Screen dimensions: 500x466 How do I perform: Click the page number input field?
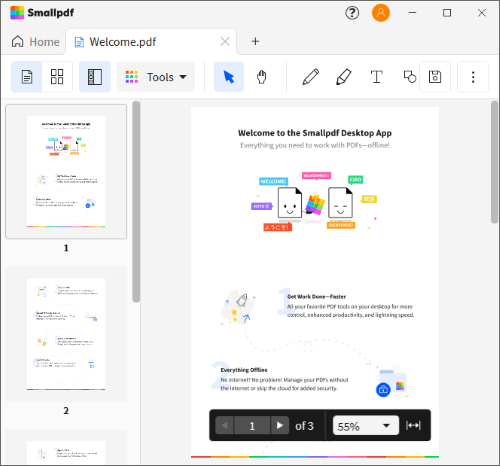click(x=252, y=425)
